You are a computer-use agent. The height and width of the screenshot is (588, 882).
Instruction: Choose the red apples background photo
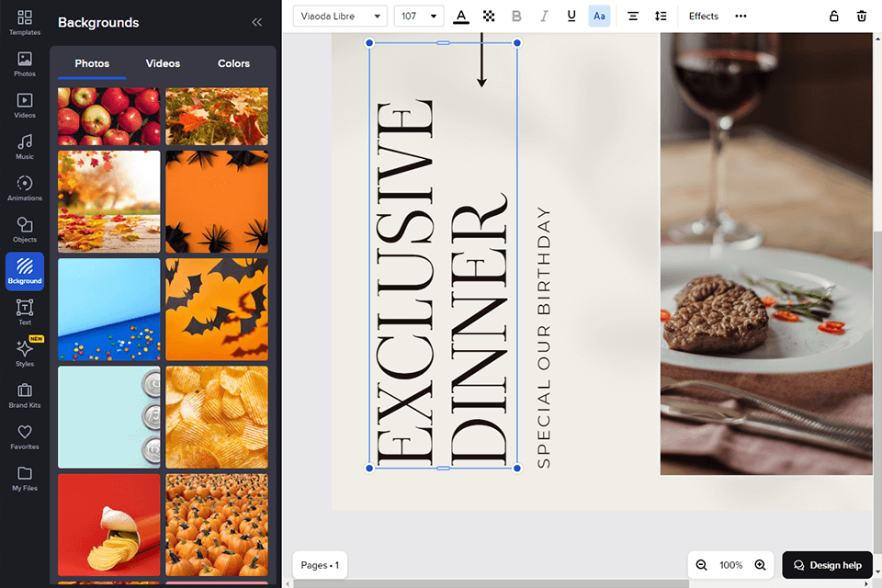pos(109,117)
